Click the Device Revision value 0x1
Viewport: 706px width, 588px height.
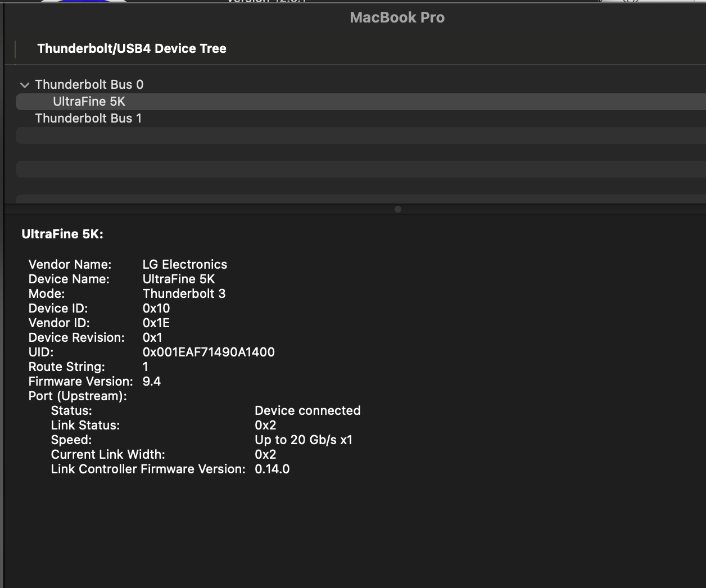(152, 337)
